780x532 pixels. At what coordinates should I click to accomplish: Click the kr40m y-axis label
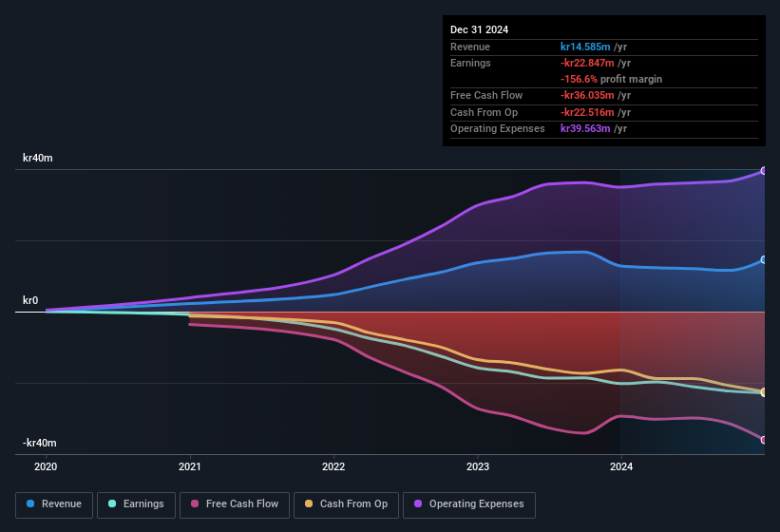pos(38,158)
